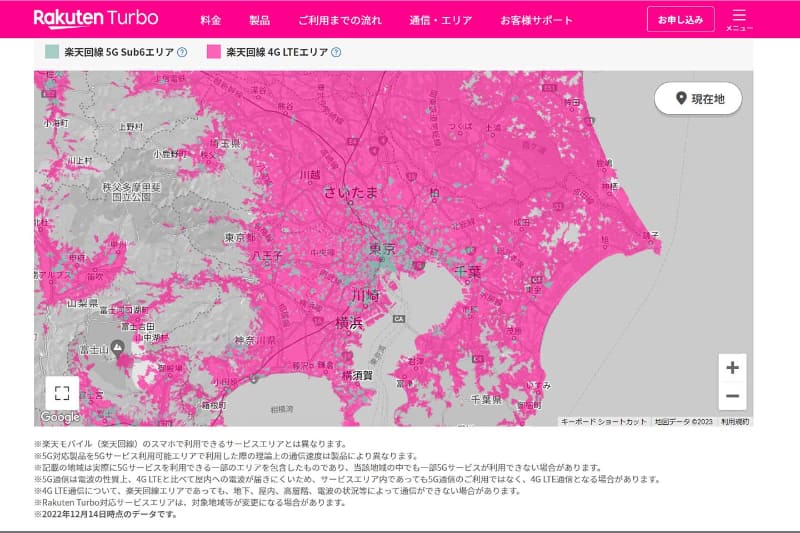
Task: Click the 2022年12月14日時点のデータです note
Action: [x=106, y=514]
